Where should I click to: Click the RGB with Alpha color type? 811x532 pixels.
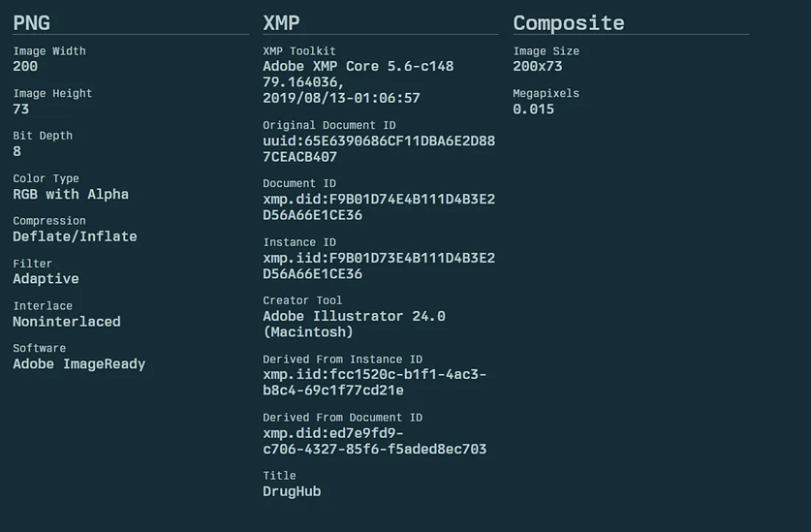tap(71, 194)
